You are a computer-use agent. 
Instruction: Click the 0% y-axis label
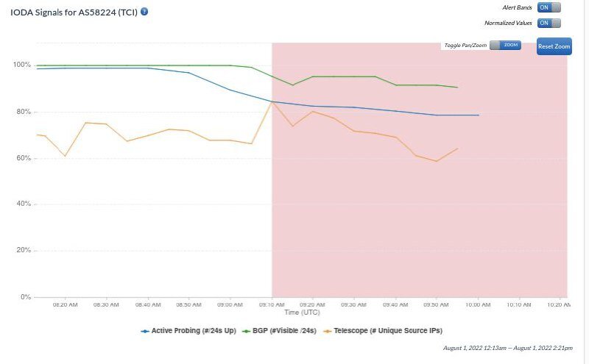[x=25, y=297]
